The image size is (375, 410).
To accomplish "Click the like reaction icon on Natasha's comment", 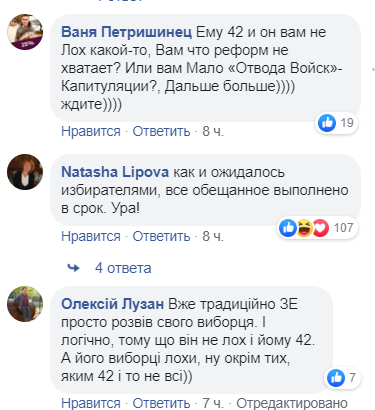I will point(288,228).
